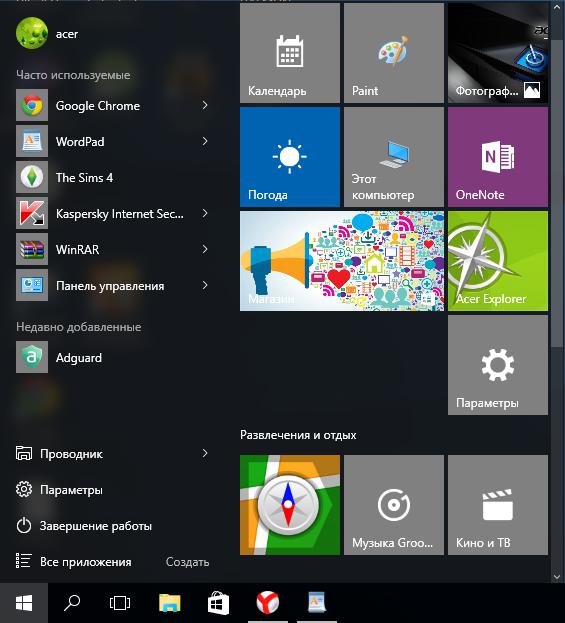Open Task View on taskbar

point(120,603)
